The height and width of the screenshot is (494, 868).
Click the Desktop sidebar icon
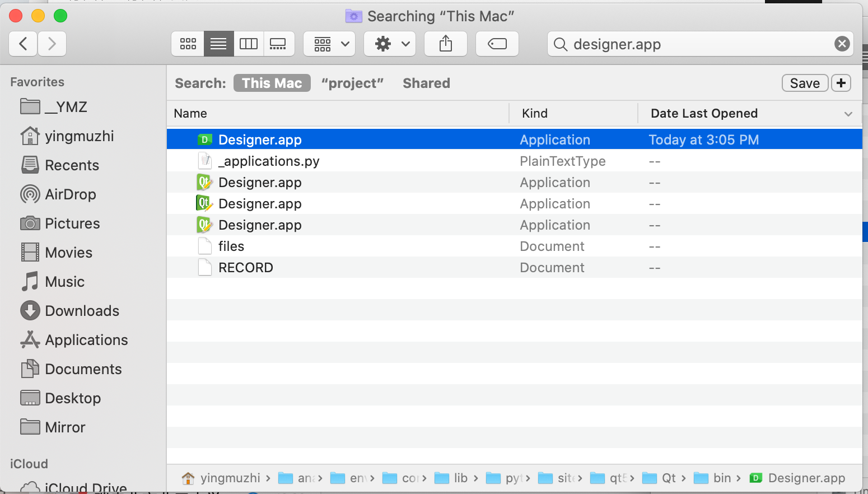click(30, 398)
